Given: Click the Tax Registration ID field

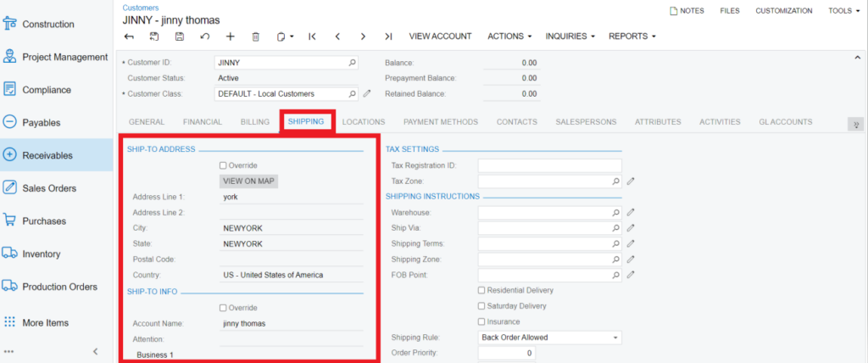Looking at the screenshot, I should (549, 165).
